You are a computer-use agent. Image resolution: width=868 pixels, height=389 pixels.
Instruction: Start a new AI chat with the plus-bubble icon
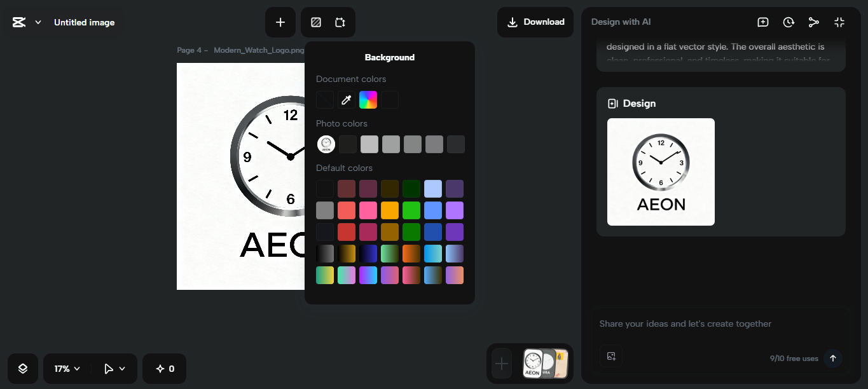coord(762,22)
